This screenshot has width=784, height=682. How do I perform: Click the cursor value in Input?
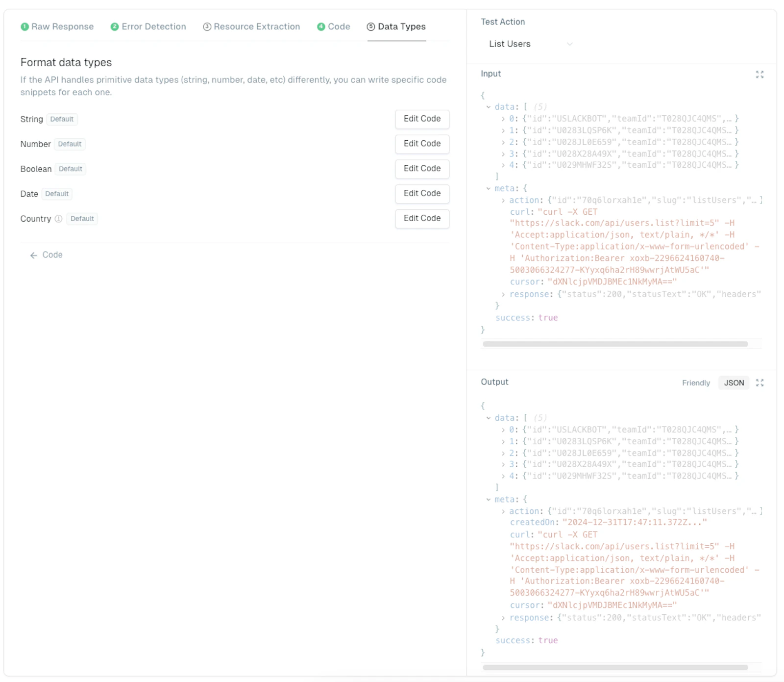(x=612, y=282)
